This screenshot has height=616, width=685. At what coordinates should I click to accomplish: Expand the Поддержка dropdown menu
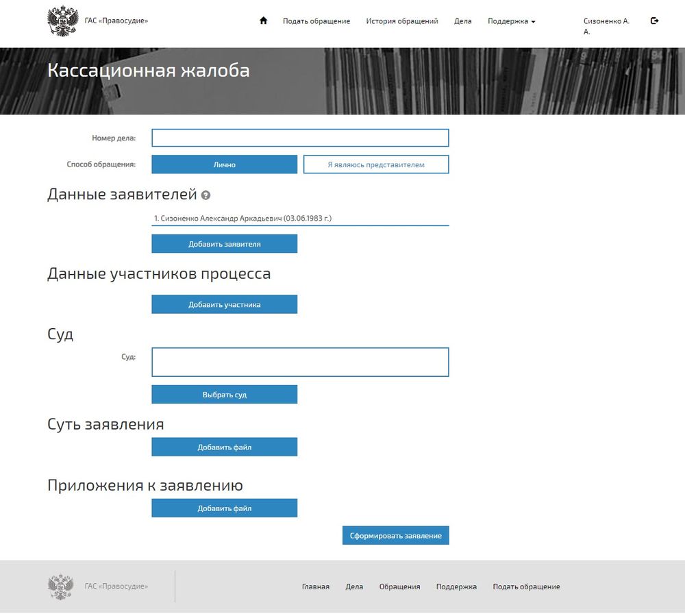click(511, 21)
